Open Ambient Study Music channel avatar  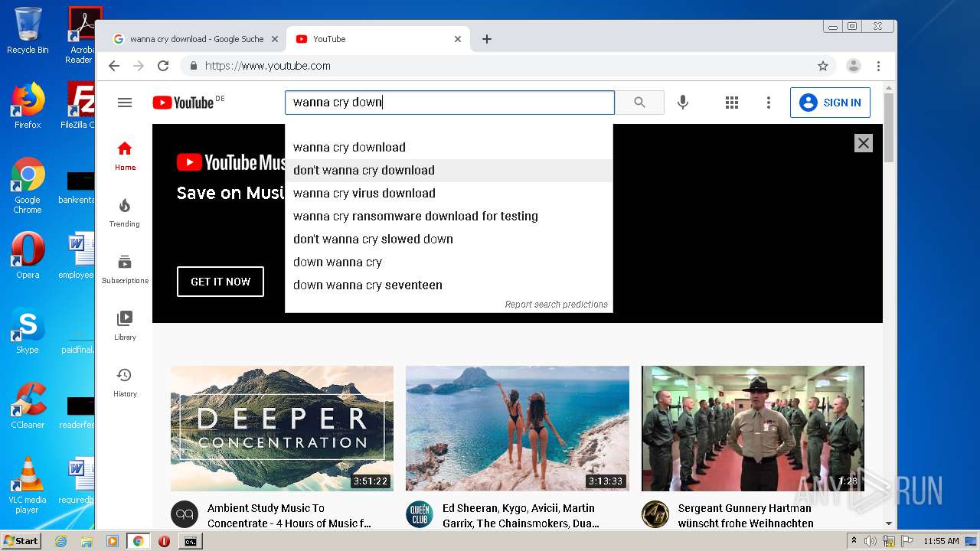pos(185,514)
